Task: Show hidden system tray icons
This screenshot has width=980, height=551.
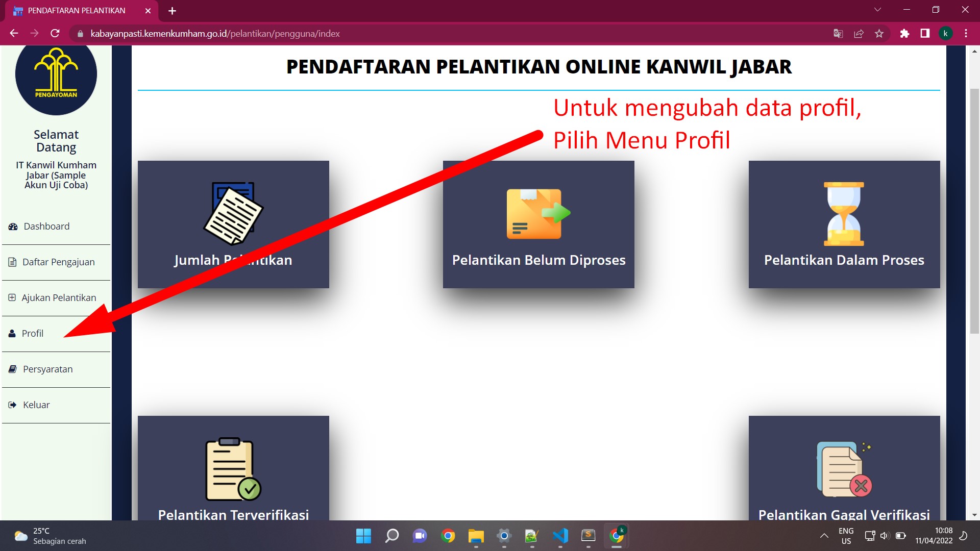Action: (824, 536)
